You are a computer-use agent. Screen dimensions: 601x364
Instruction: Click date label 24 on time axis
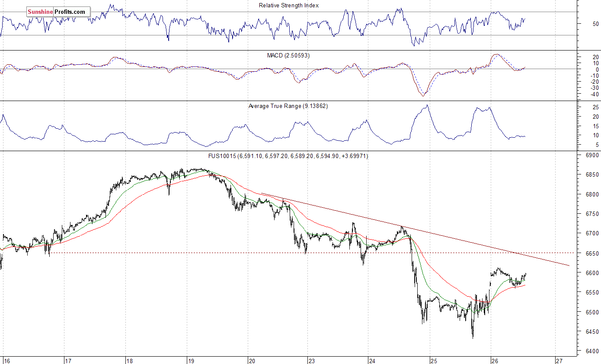click(372, 360)
